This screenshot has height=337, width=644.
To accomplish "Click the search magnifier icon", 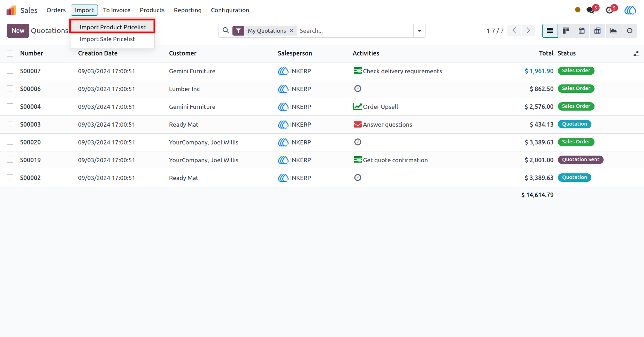I will click(226, 30).
